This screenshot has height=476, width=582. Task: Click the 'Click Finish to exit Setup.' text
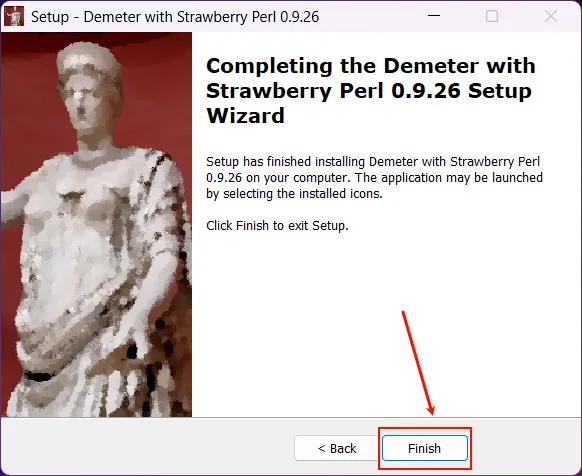(277, 226)
